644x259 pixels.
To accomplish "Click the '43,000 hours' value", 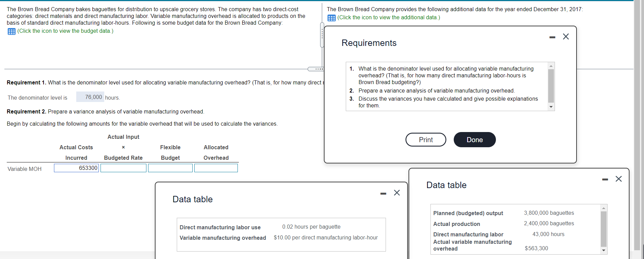I will pyautogui.click(x=549, y=234).
